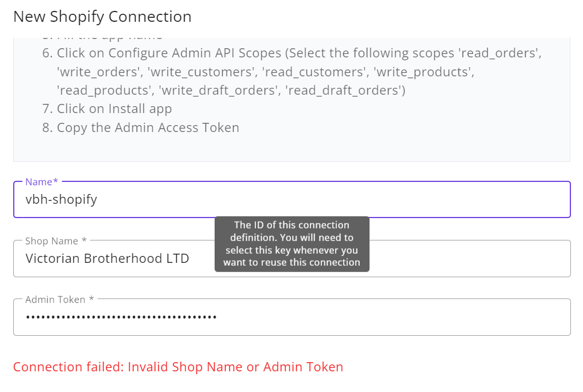The width and height of the screenshot is (583, 392).
Task: Click the 'Admin Token *' floating label
Action: 60,300
